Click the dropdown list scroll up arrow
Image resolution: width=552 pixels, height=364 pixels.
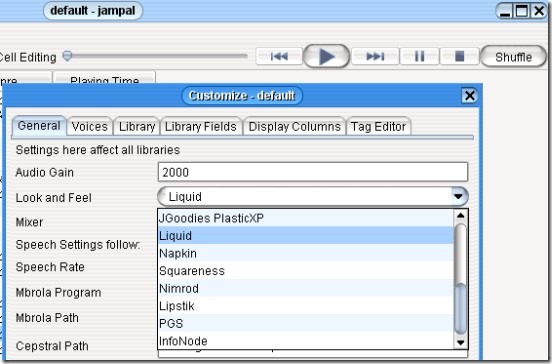tap(460, 215)
